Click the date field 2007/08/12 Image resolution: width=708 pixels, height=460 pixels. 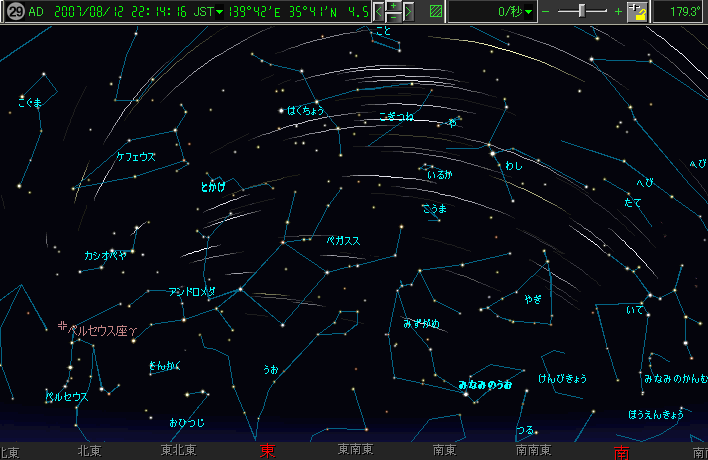pos(84,12)
